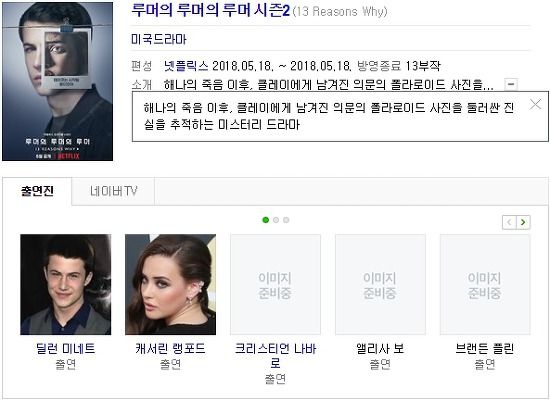Open the 캐서린 랭포드 name link

170,349
